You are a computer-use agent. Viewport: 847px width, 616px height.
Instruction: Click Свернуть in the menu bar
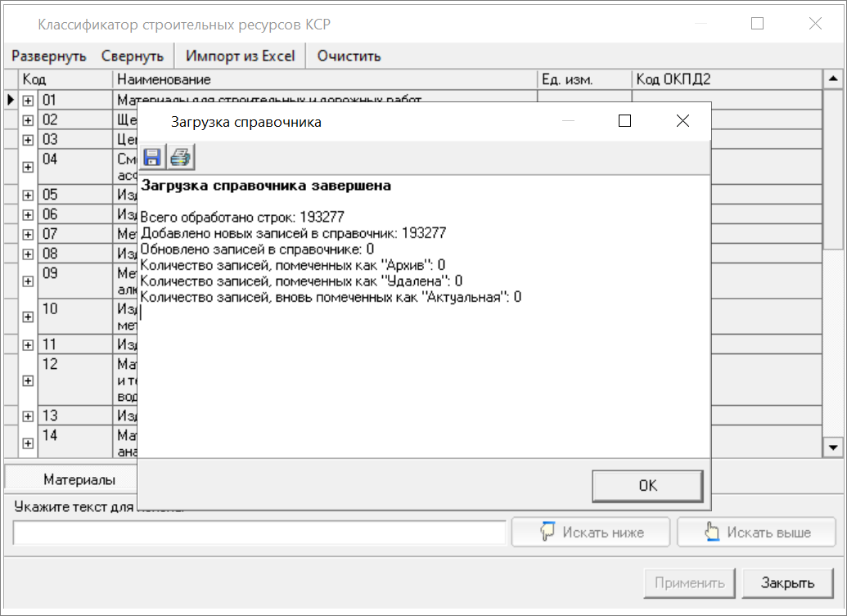tap(133, 56)
